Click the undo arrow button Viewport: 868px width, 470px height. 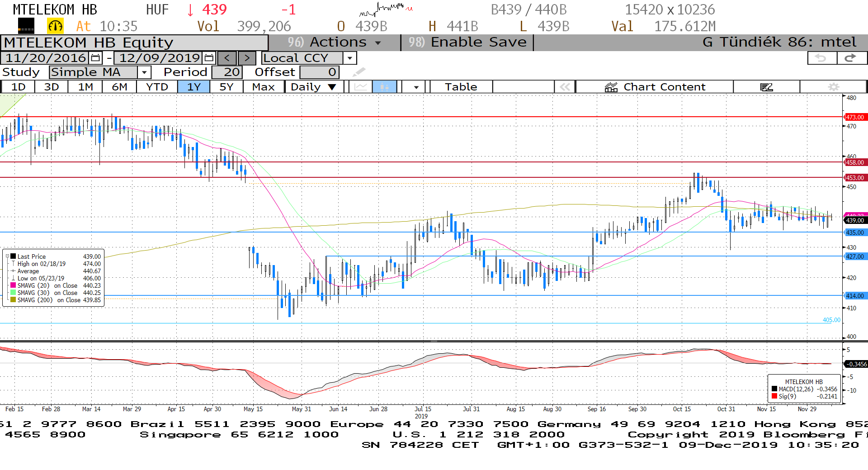coord(821,58)
